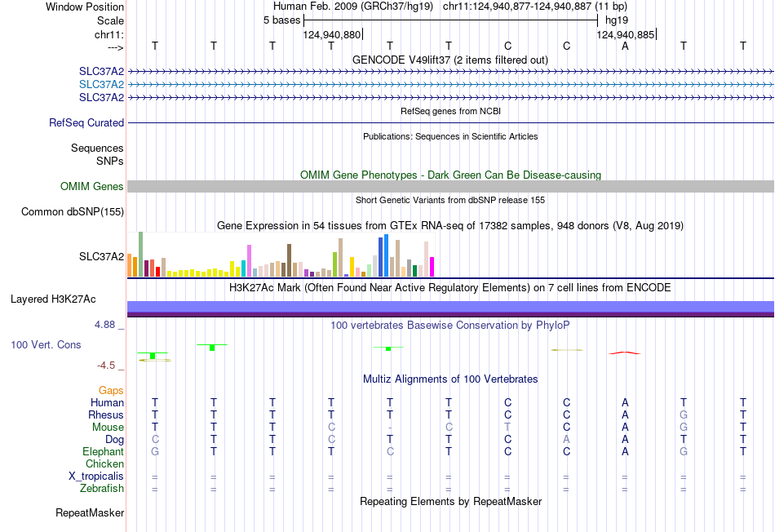Select the OMIM Genes track label
This screenshot has width=775, height=532.
point(91,186)
